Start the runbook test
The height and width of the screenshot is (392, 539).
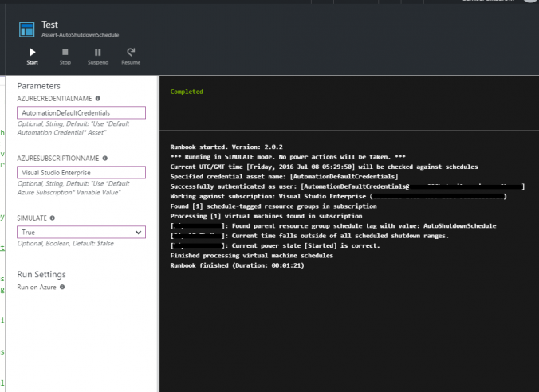click(33, 57)
